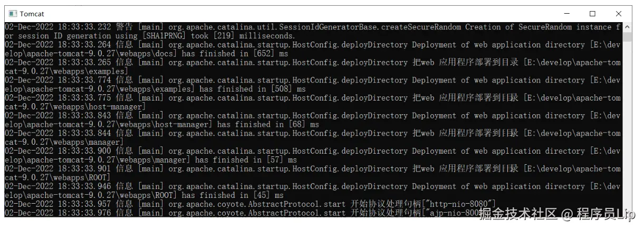Viewport: 644px width, 230px height.
Task: Click the SessionIdGeneratorBase.createSecureRandom text
Action: tap(377, 27)
